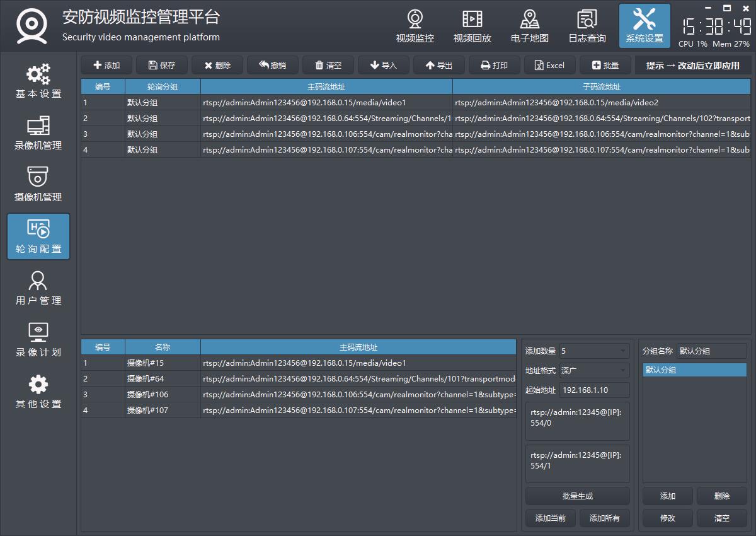This screenshot has width=756, height=536.
Task: Open 录像计划 recording schedule page
Action: pyautogui.click(x=38, y=340)
